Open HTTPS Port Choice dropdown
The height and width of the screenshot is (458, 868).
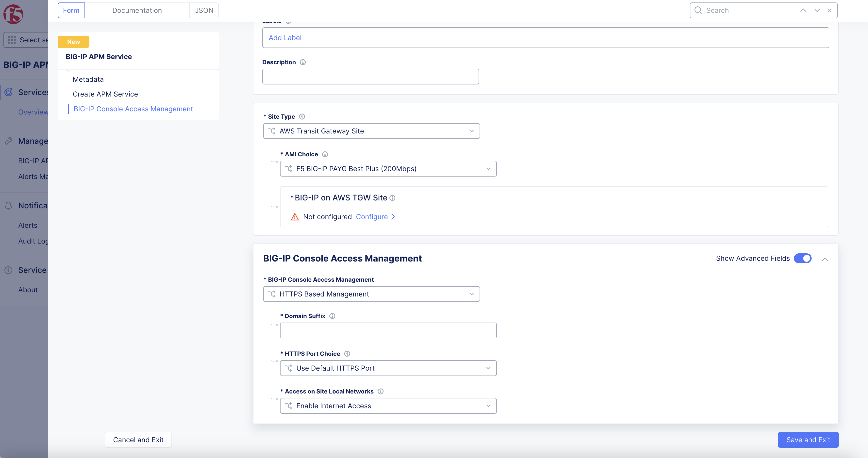388,368
